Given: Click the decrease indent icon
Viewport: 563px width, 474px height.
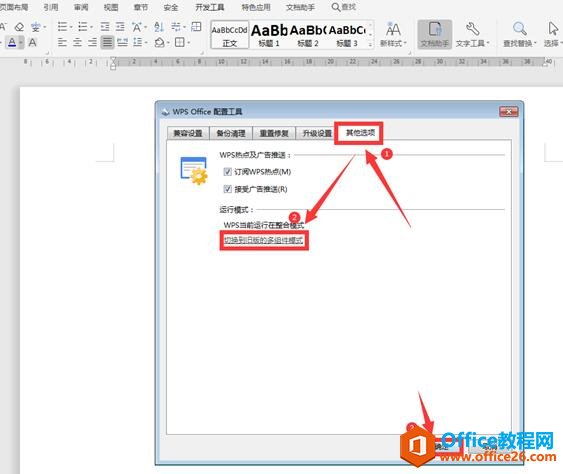Looking at the screenshot, I should (105, 27).
